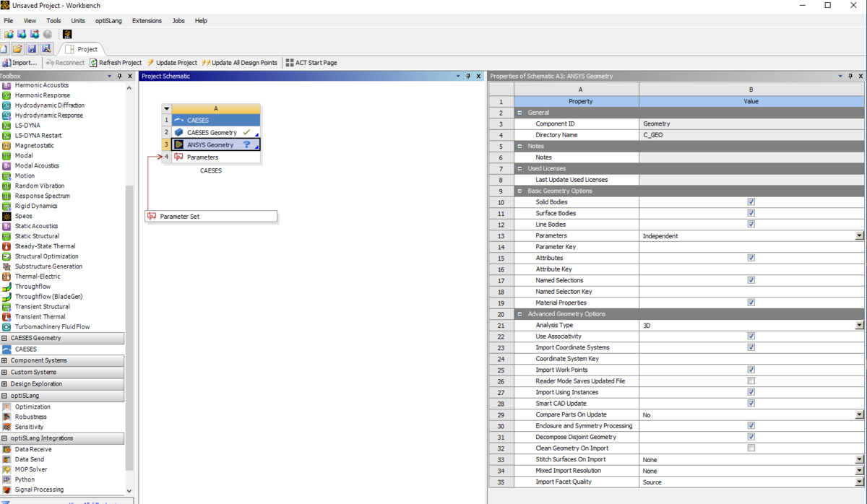Select the Data Receive integration icon
Screen dimensions: 867x504
[x=7, y=450]
